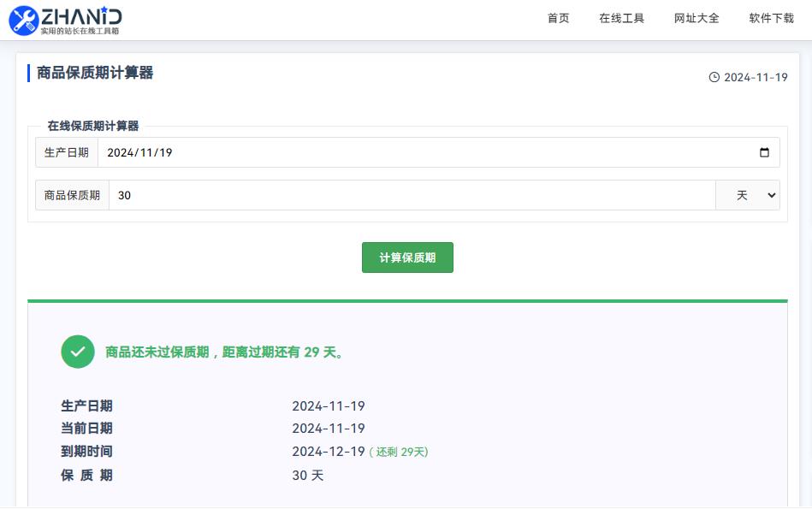Screen dimensions: 812x509
Task: Click the 商品保质期 label in the form
Action: tap(72, 195)
